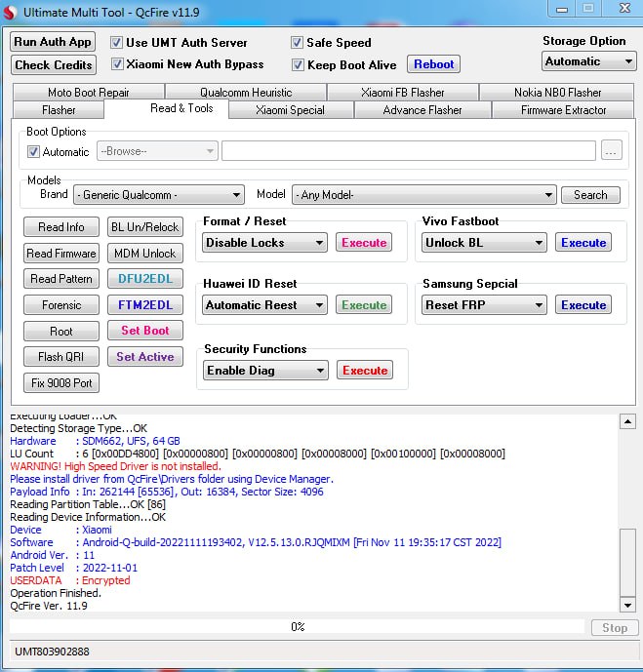Switch to Flasher tab
Screen dimensions: 643x672
point(59,110)
